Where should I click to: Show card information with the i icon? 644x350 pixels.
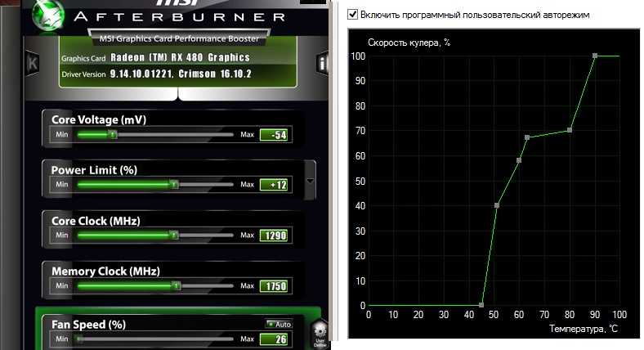pyautogui.click(x=323, y=64)
